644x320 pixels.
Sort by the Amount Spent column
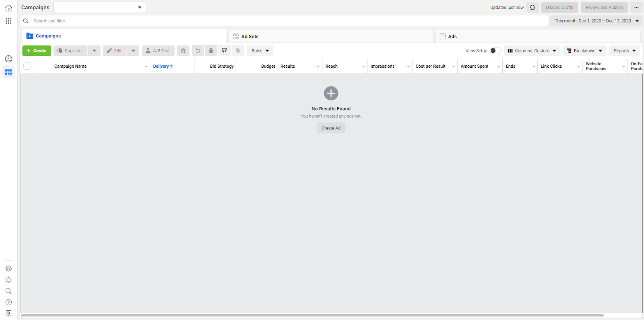tap(475, 66)
